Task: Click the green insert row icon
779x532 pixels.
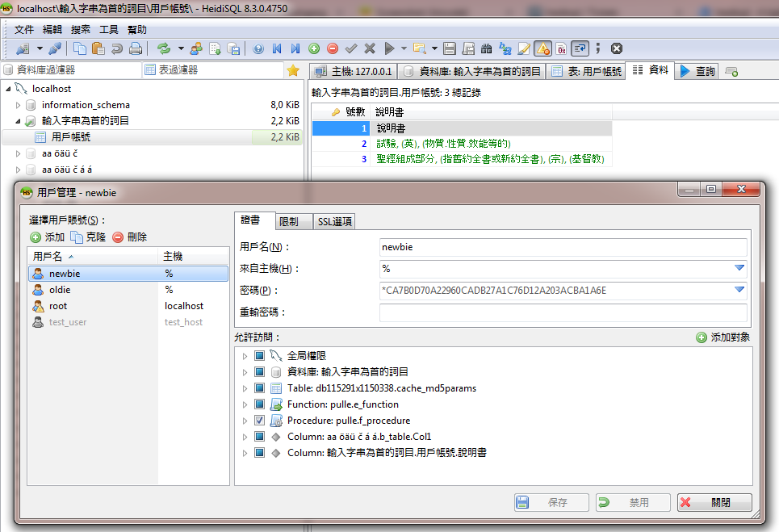Action: pyautogui.click(x=314, y=48)
